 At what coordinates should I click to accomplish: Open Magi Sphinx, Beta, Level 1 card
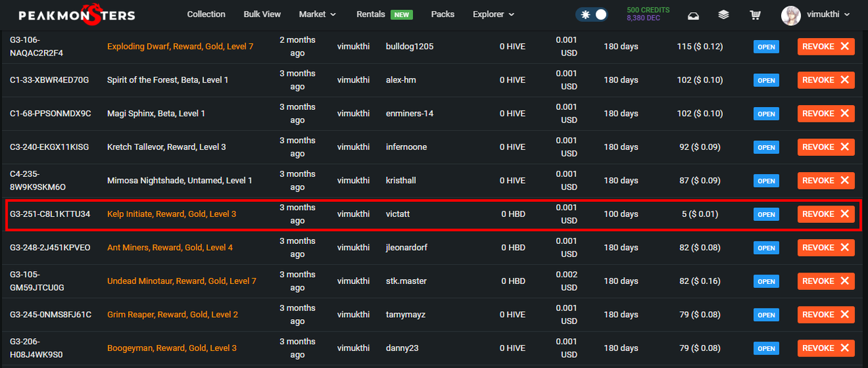point(156,114)
